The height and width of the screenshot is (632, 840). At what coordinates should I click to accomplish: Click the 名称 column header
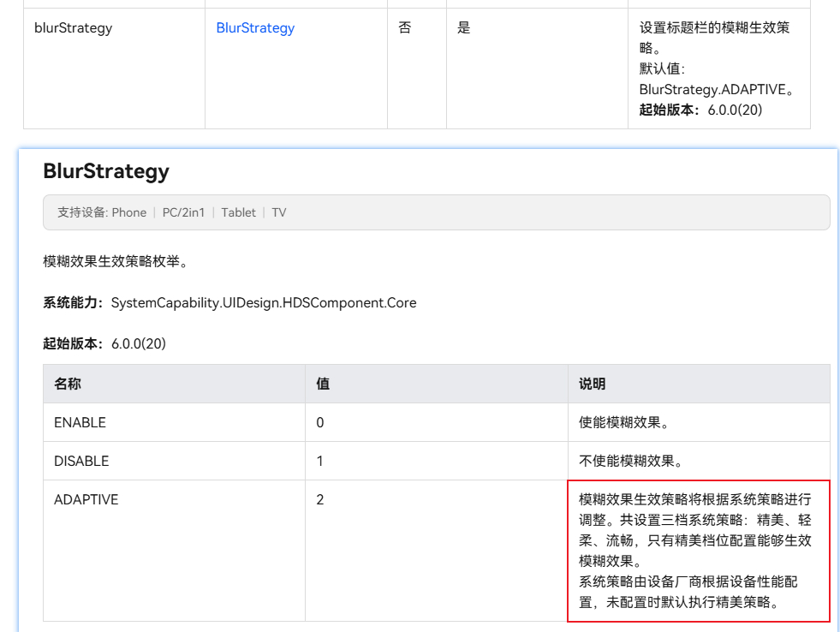tap(68, 384)
